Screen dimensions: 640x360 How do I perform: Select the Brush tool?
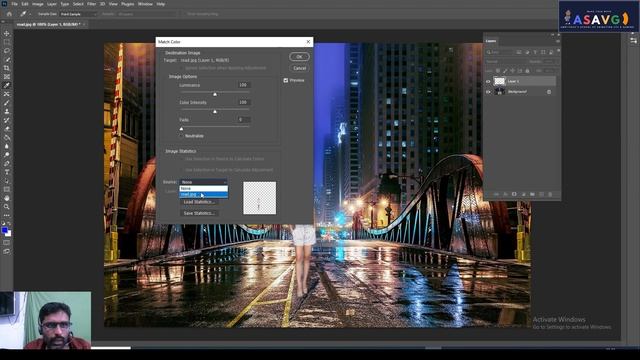click(7, 102)
